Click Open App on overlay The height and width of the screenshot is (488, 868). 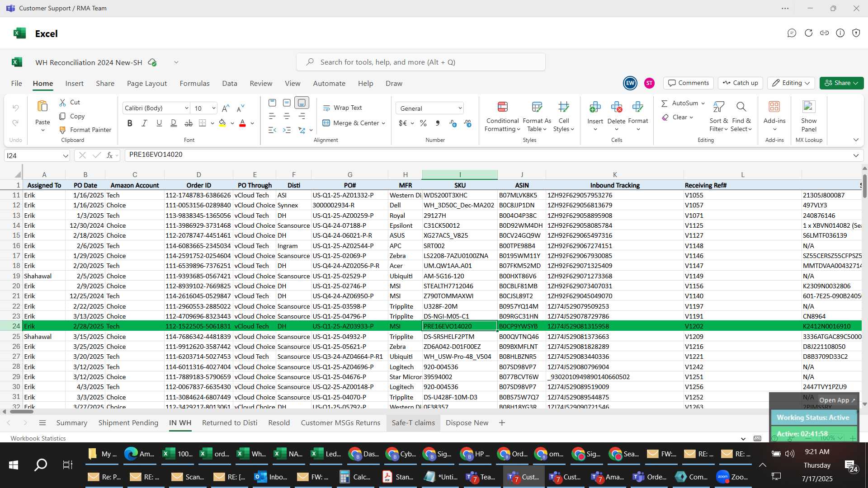(837, 400)
